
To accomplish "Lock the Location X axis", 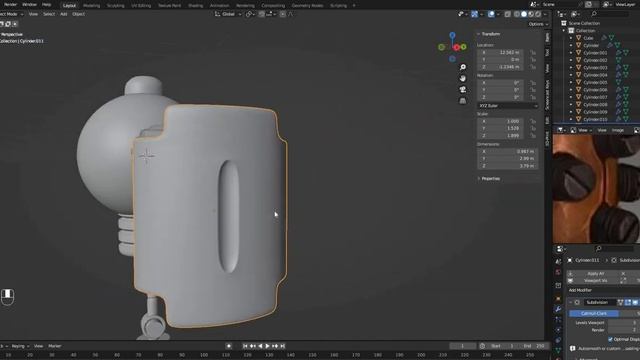I will (x=533, y=52).
